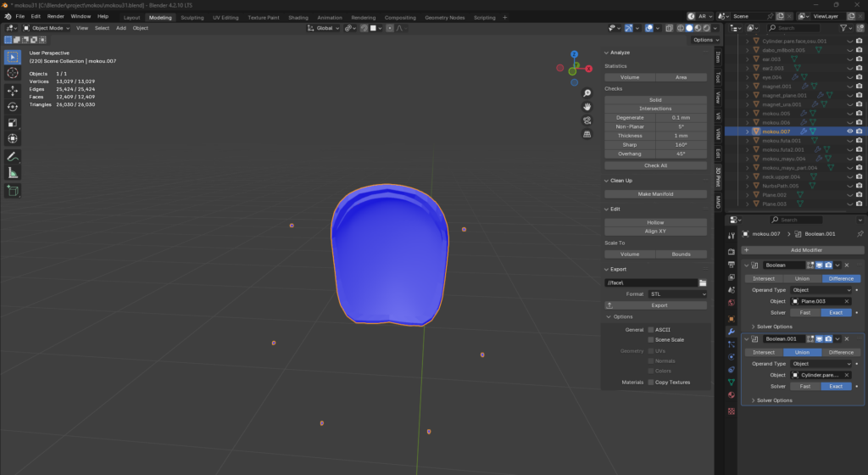The image size is (868, 475).
Task: Select the Move tool in the toolbar
Action: click(x=13, y=90)
